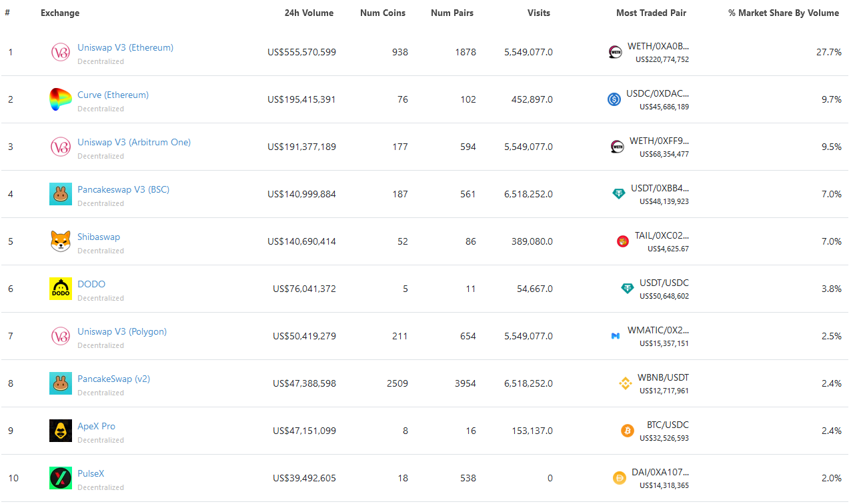The image size is (857, 504).
Task: Open the Uniswap V3 (Arbitrum One) link
Action: [134, 143]
